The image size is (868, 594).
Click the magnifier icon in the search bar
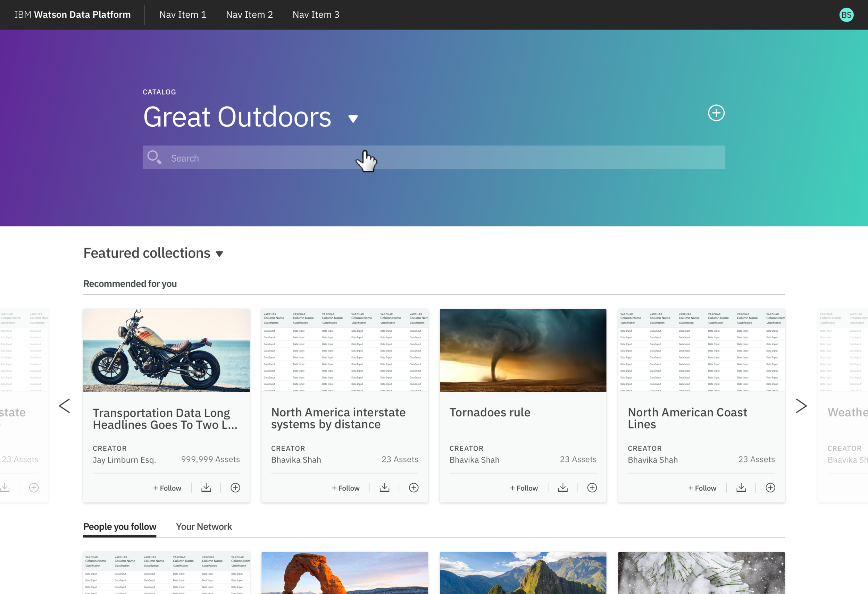coord(154,157)
